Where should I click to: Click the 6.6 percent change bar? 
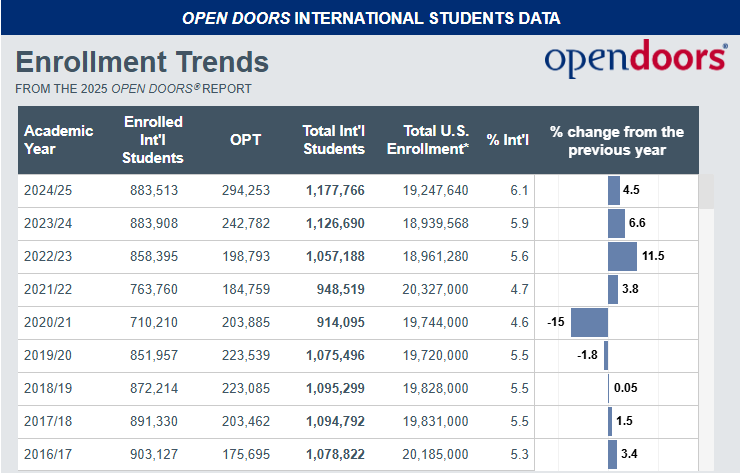pyautogui.click(x=616, y=223)
